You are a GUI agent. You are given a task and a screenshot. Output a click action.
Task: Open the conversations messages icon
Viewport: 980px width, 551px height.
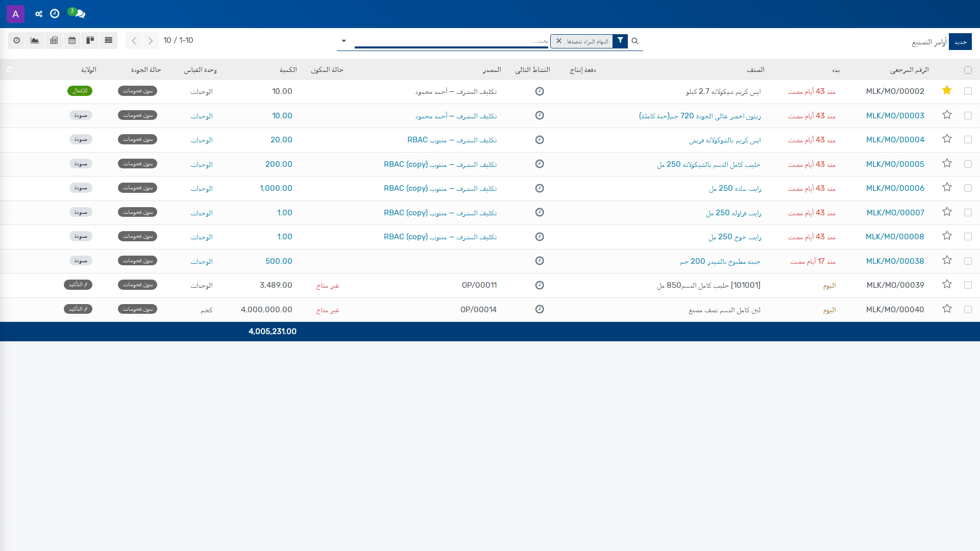coord(79,14)
